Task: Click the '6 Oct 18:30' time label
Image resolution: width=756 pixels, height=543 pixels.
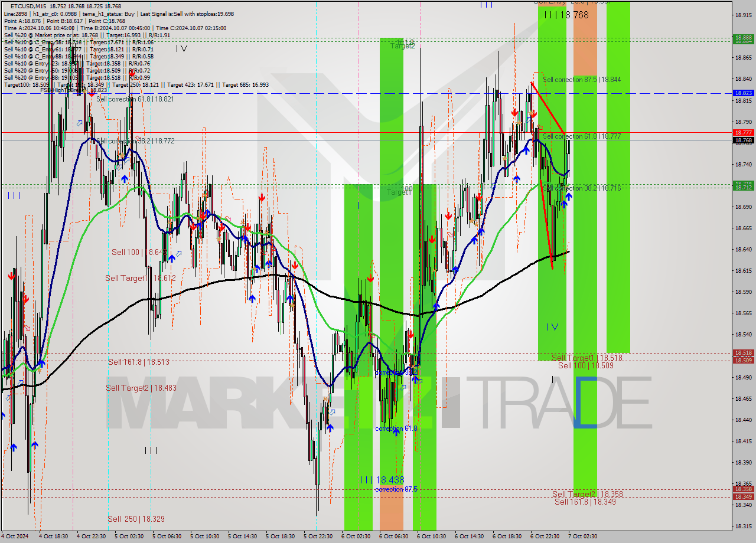Action: point(507,537)
